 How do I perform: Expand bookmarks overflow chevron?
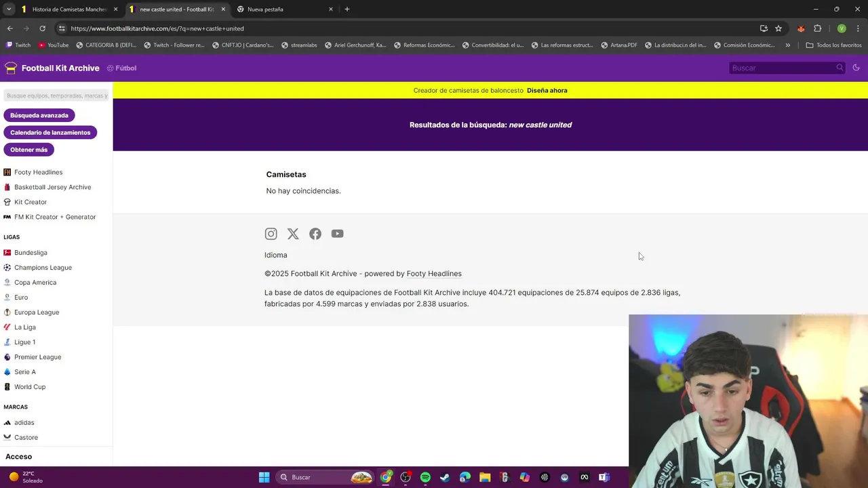click(x=787, y=45)
